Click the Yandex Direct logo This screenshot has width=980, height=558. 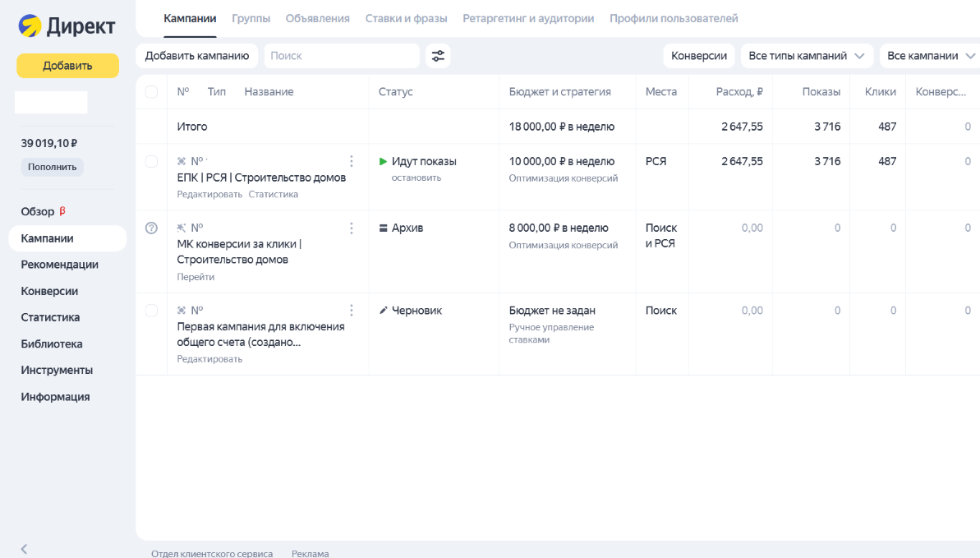coord(67,26)
